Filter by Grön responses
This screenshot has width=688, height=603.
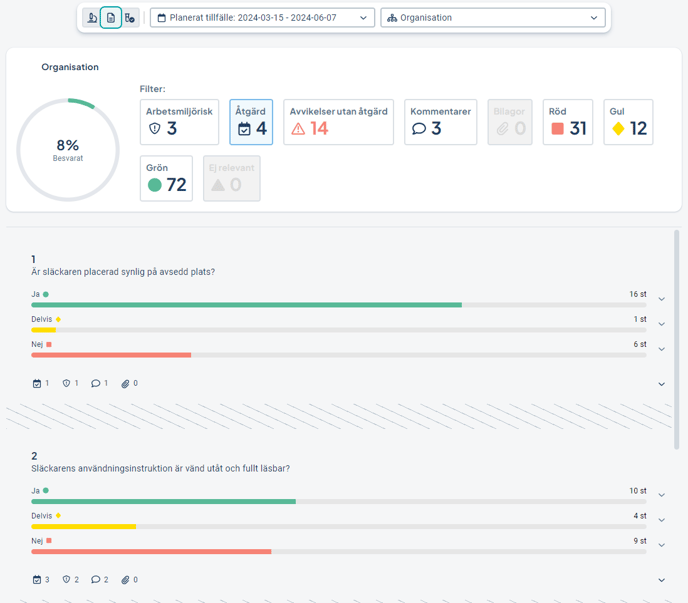(166, 178)
